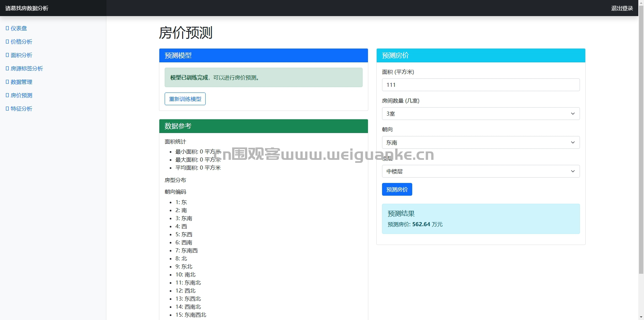Open 面积分析 page

[x=19, y=55]
